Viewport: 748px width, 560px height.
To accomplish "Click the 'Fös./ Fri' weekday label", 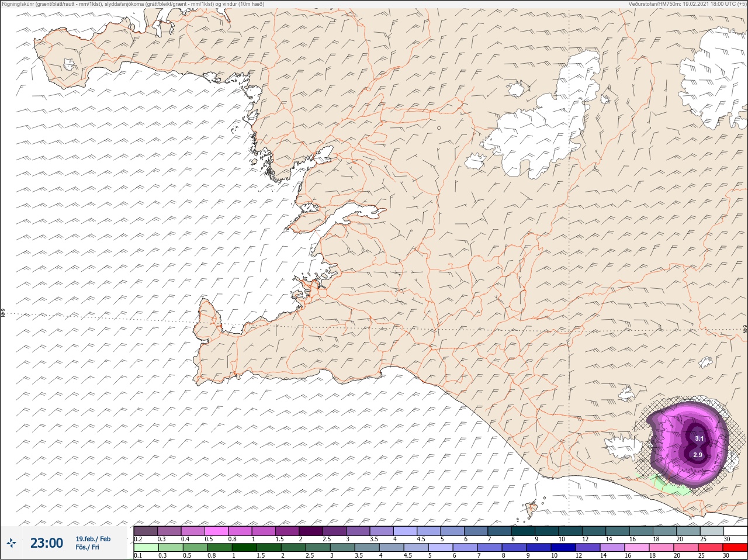I will pos(87,547).
